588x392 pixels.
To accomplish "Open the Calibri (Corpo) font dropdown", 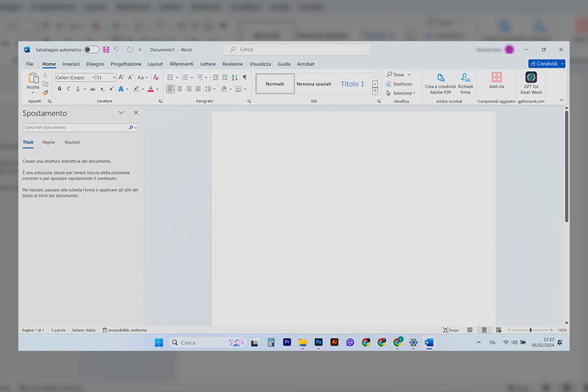I will 93,77.
